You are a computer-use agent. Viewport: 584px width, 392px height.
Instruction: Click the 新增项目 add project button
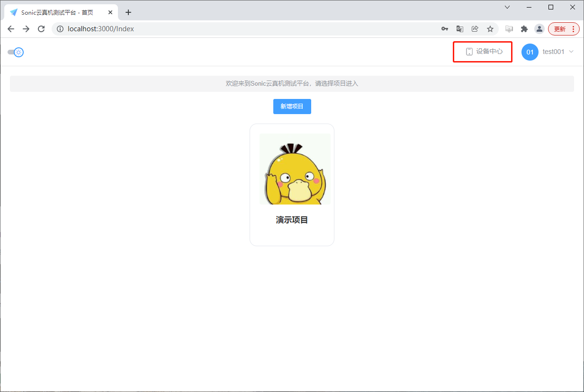click(x=292, y=107)
